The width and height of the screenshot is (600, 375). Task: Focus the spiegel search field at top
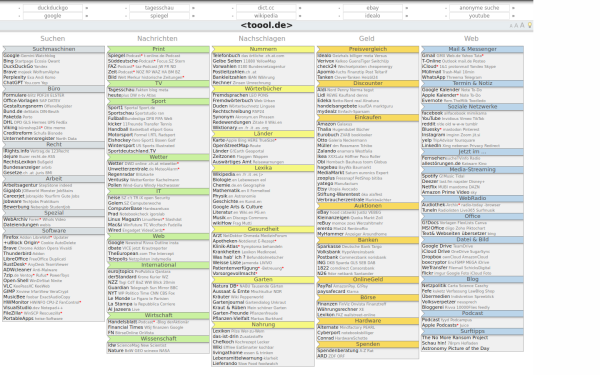pyautogui.click(x=159, y=16)
